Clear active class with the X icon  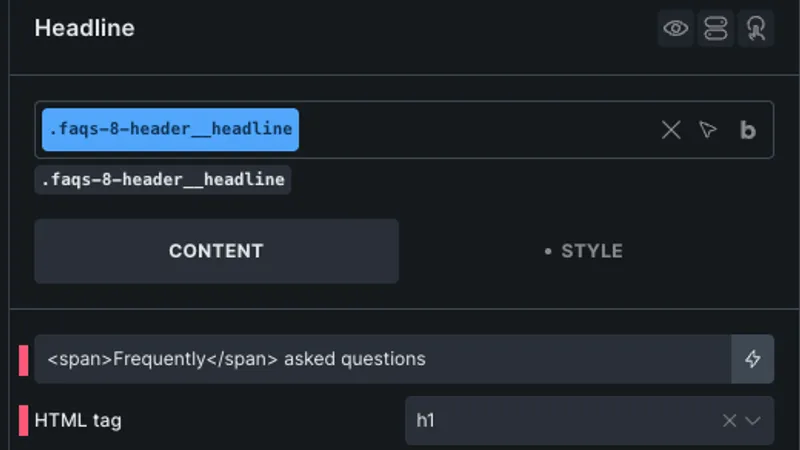pos(671,130)
